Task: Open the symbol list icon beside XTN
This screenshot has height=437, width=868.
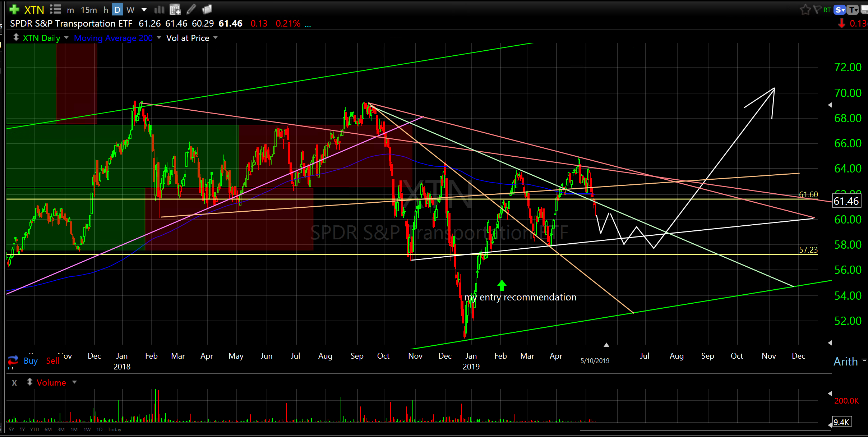Action: pyautogui.click(x=55, y=9)
